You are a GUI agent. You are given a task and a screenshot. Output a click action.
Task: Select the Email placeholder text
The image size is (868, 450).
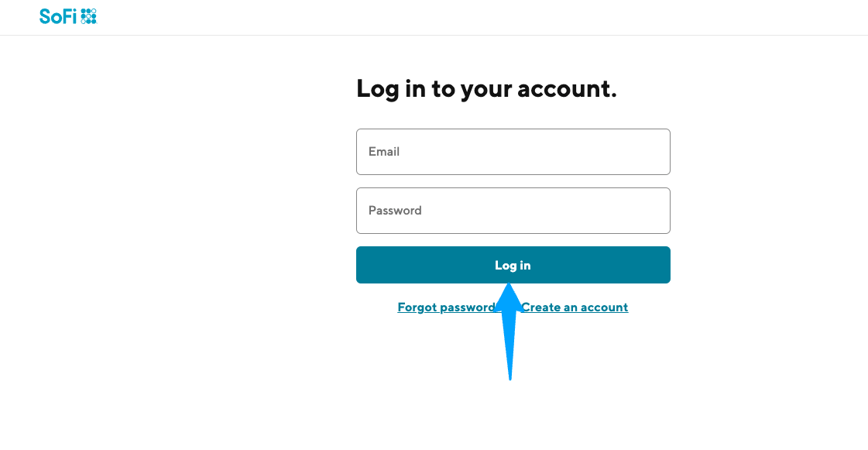point(384,152)
